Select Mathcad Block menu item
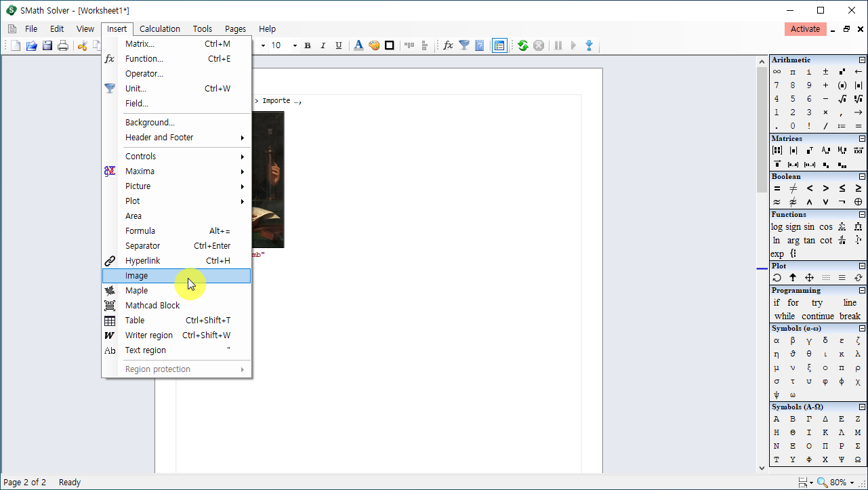The height and width of the screenshot is (490, 868). tap(176, 306)
